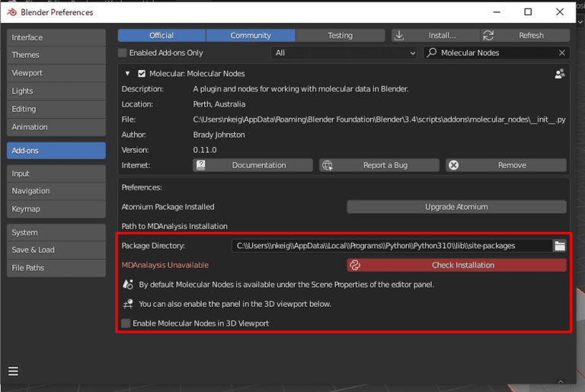The height and width of the screenshot is (392, 585).
Task: Switch to the Keymap preferences section
Action: [56, 209]
